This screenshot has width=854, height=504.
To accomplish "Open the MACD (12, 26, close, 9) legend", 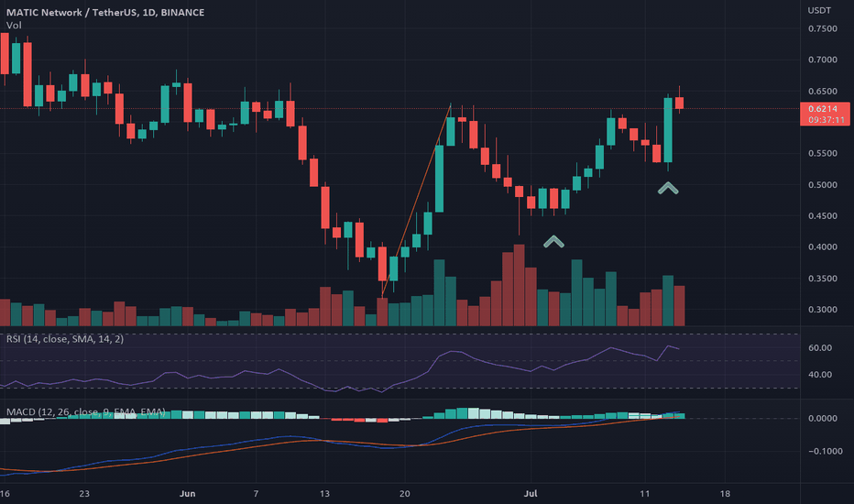I will click(85, 412).
